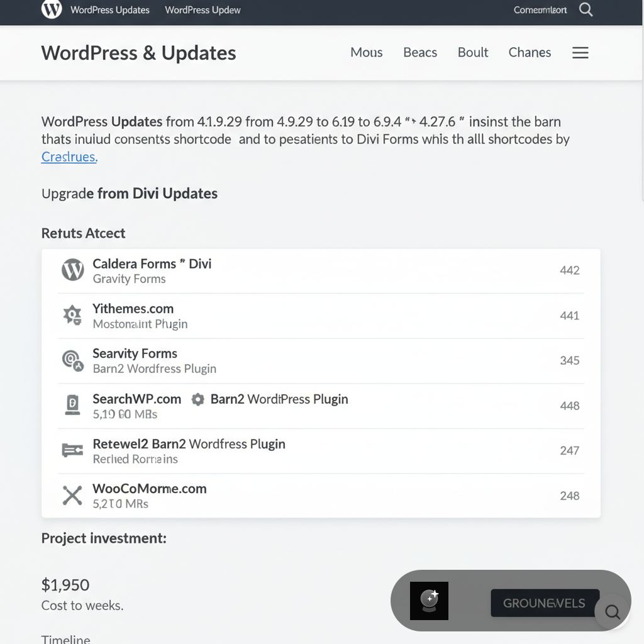Open the Comenmlort item in the top bar

click(540, 10)
